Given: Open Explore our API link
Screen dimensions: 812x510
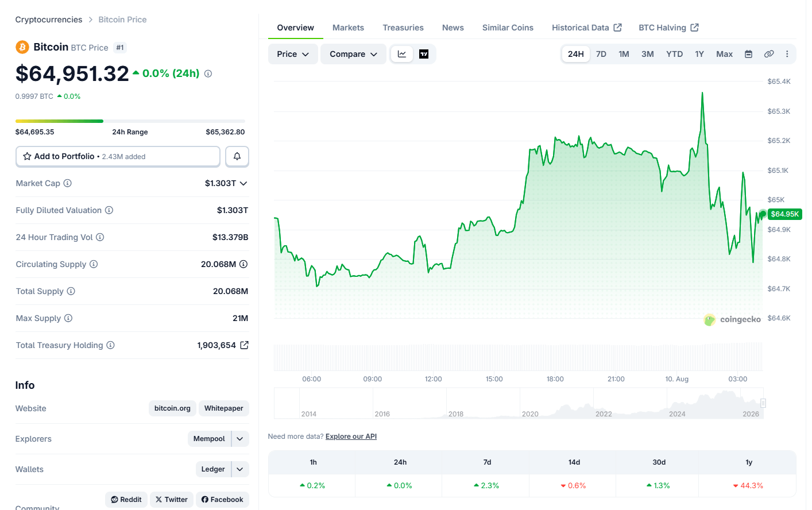Looking at the screenshot, I should coord(351,436).
